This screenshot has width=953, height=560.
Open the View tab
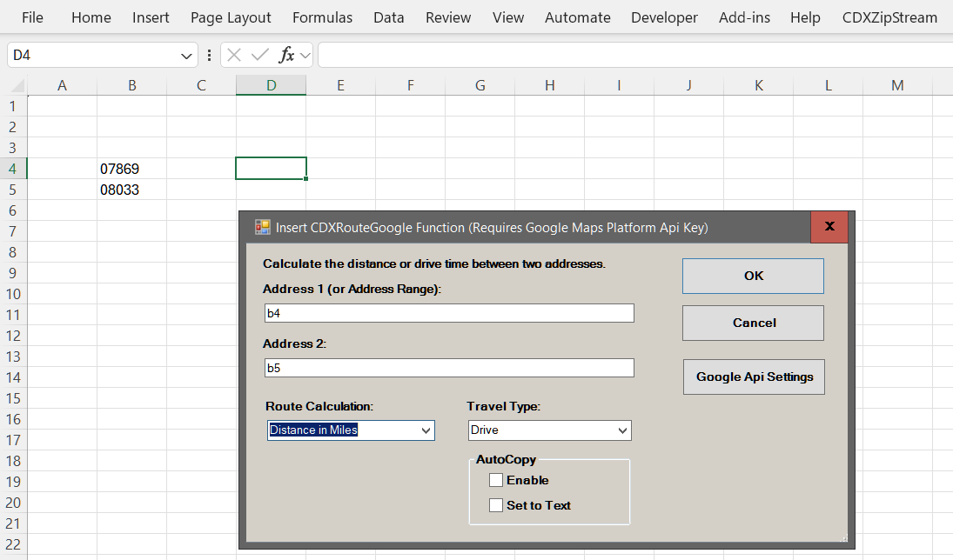(x=508, y=17)
